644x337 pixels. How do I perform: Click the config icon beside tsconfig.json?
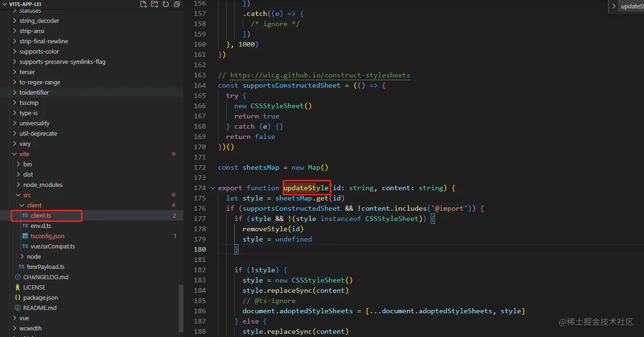click(25, 236)
